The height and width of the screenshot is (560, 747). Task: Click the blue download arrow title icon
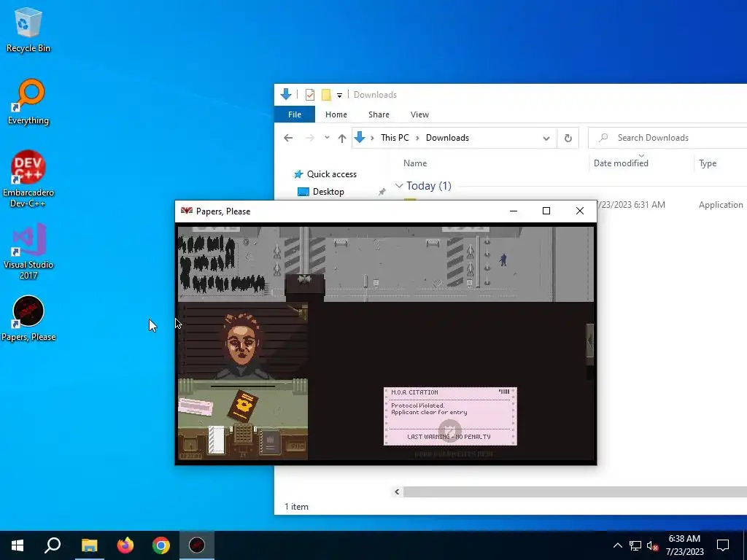(x=286, y=94)
